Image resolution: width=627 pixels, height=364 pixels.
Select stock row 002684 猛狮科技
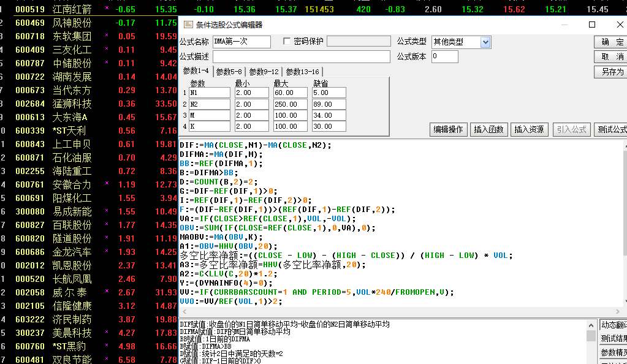coord(89,104)
